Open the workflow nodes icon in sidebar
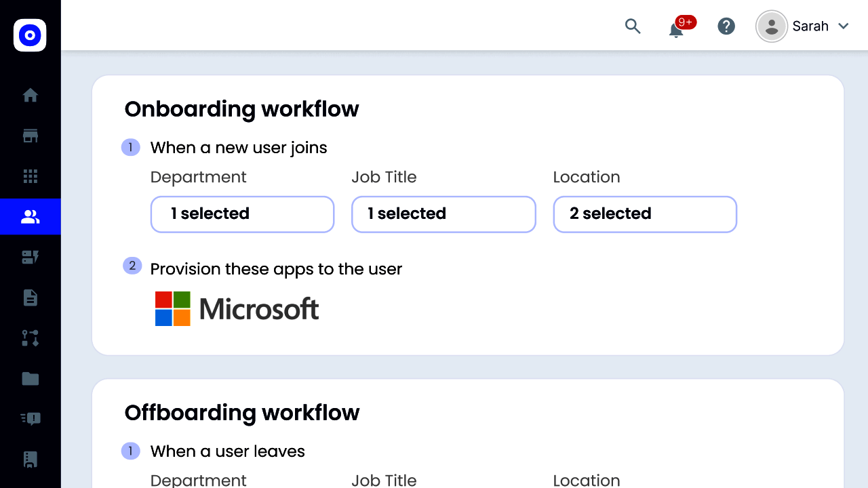868x488 pixels. pos(31,338)
